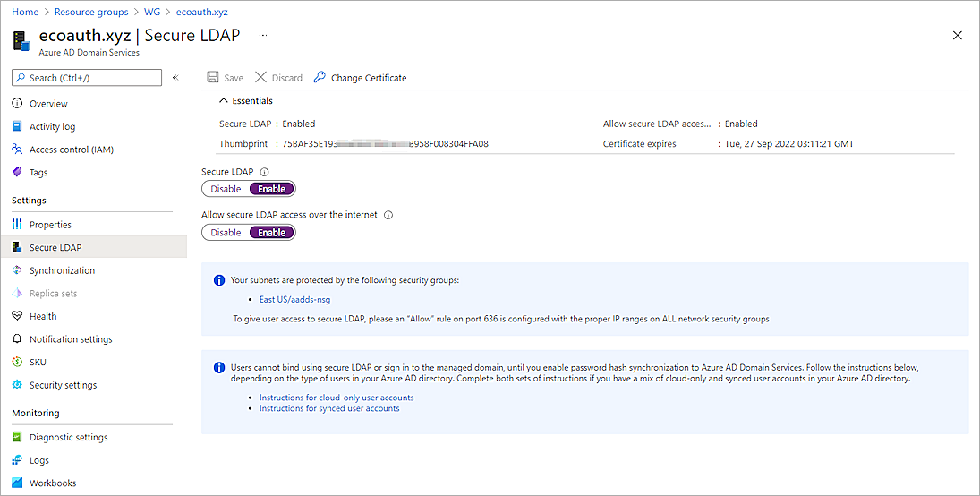Viewport: 980px width, 496px height.
Task: Open Instructions for cloud-only user accounts
Action: tap(336, 398)
